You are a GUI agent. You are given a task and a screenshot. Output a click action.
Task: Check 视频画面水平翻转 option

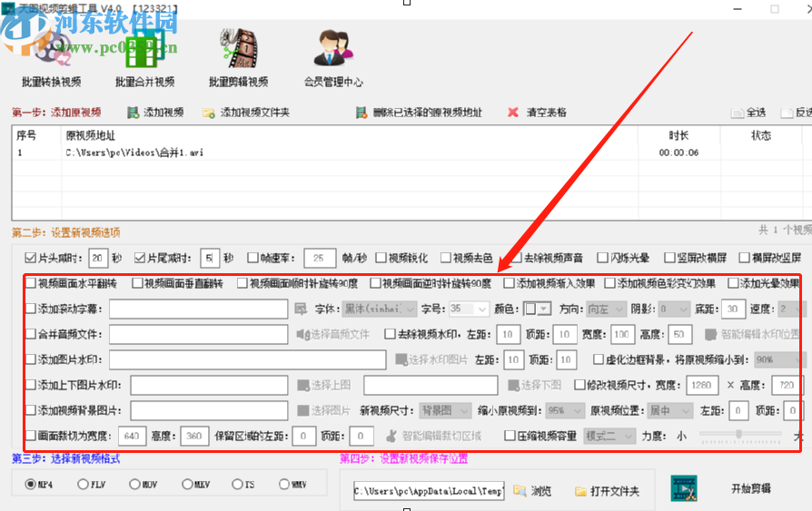31,283
